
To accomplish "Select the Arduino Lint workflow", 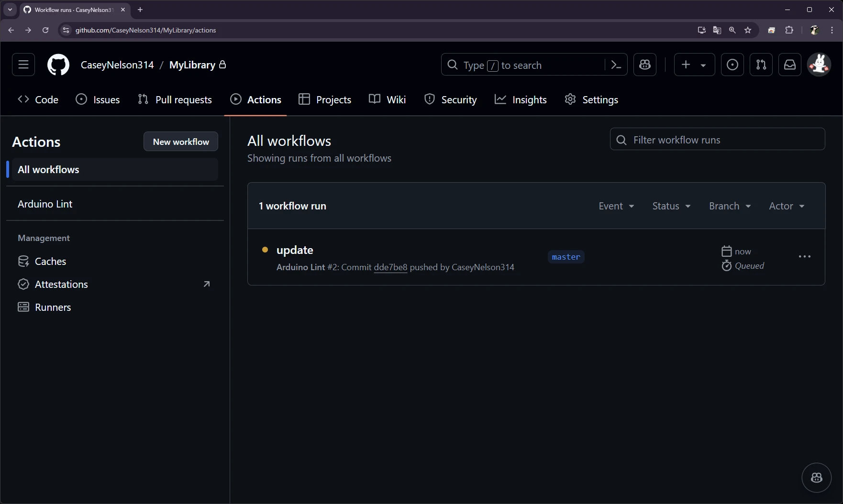I will (x=115, y=204).
